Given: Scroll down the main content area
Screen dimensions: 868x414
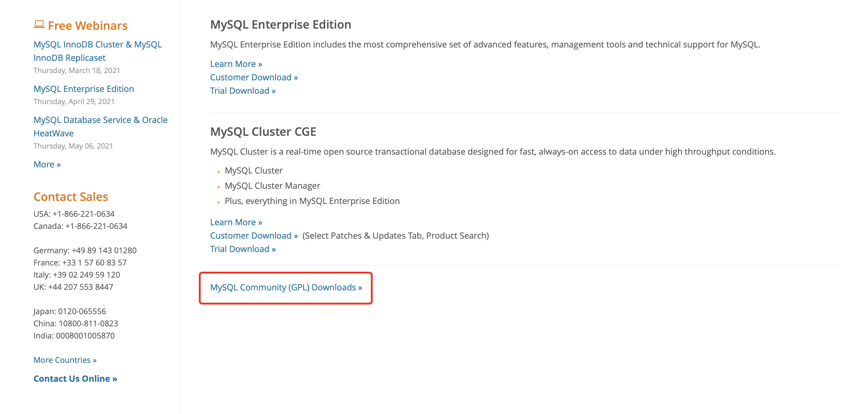Looking at the screenshot, I should (286, 287).
